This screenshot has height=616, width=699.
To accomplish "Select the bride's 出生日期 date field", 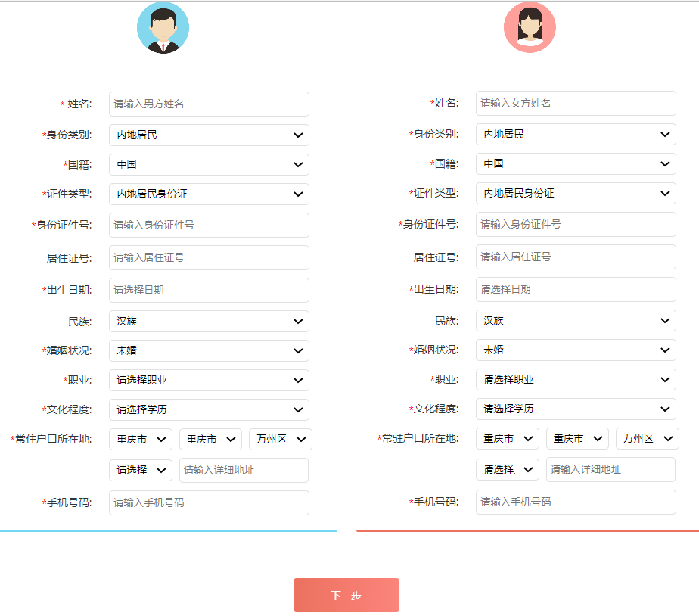I will pyautogui.click(x=576, y=288).
